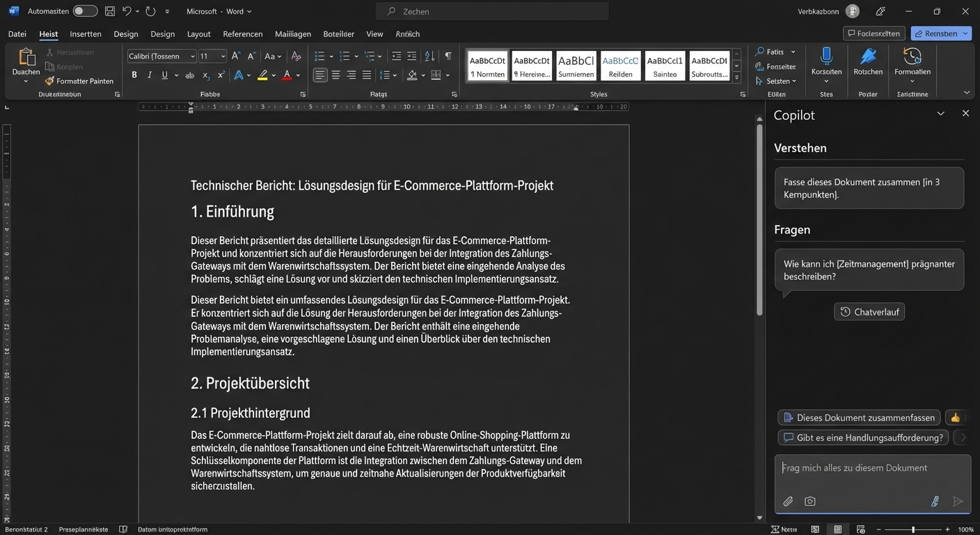Click the increase indent icon
The height and width of the screenshot is (535, 980).
[x=411, y=55]
